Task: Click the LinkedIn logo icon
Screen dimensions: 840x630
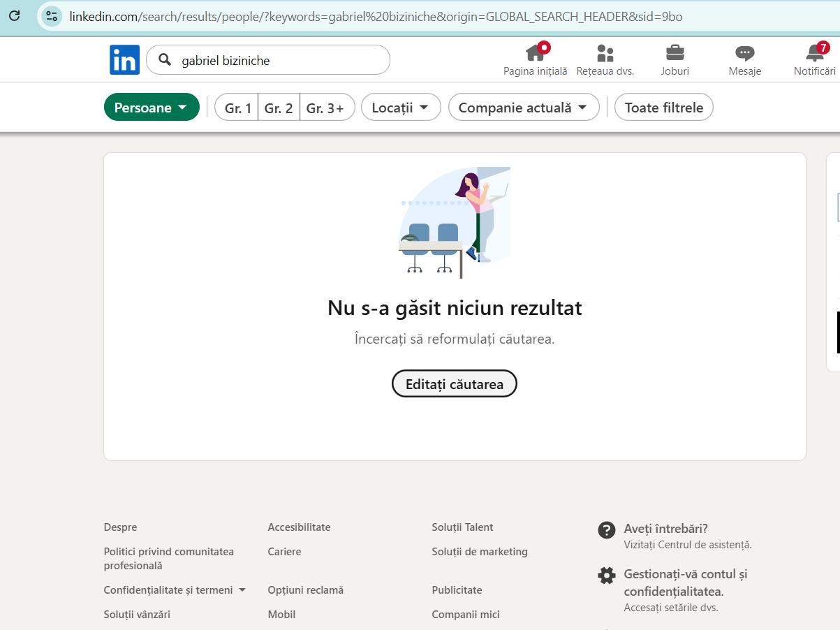Action: (124, 60)
